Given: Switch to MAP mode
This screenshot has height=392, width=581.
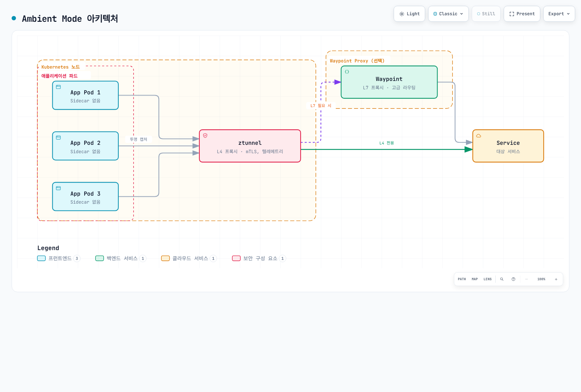Looking at the screenshot, I should (475, 279).
